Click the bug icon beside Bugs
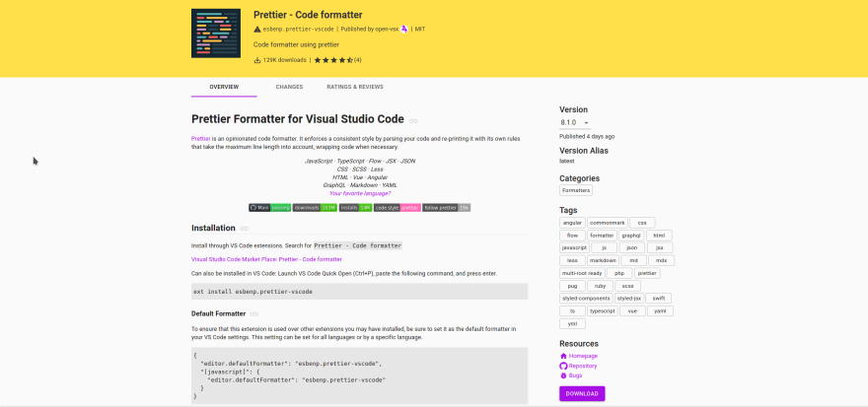 coord(563,375)
